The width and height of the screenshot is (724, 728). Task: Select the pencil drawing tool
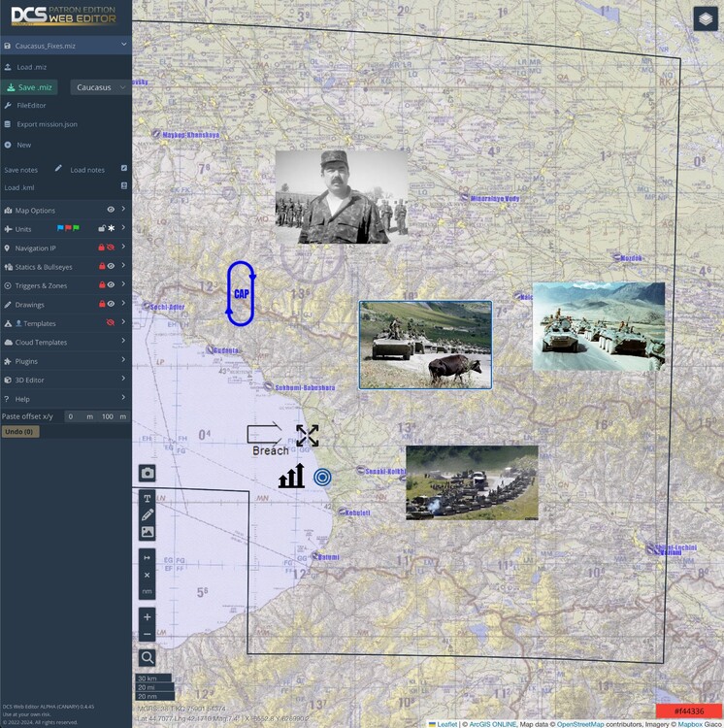(x=148, y=514)
